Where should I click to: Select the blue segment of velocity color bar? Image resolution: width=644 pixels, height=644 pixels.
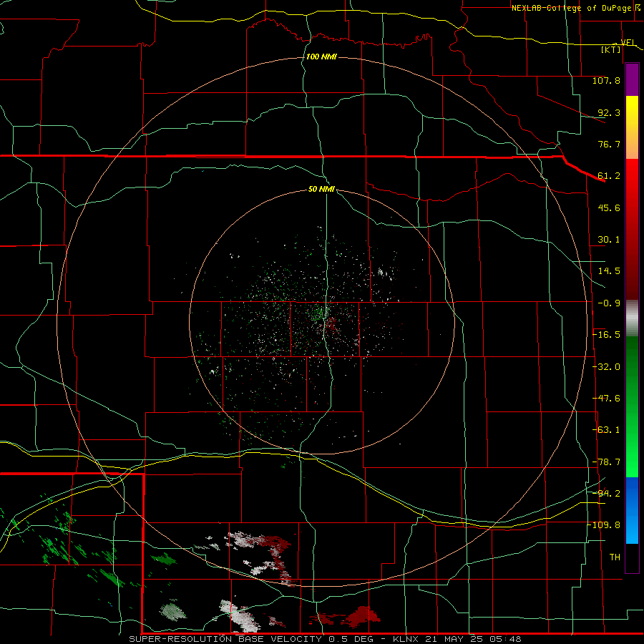[x=632, y=510]
